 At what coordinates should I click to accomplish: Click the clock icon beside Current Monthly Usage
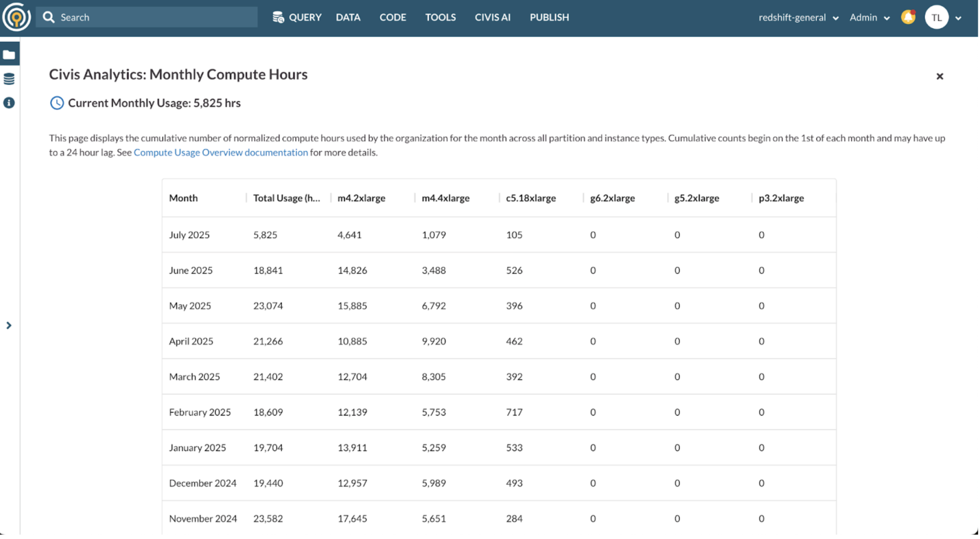point(57,103)
